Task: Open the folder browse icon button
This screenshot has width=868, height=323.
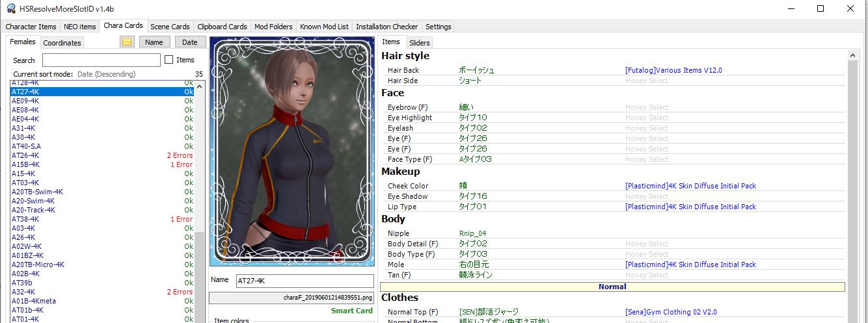Action: 127,42
